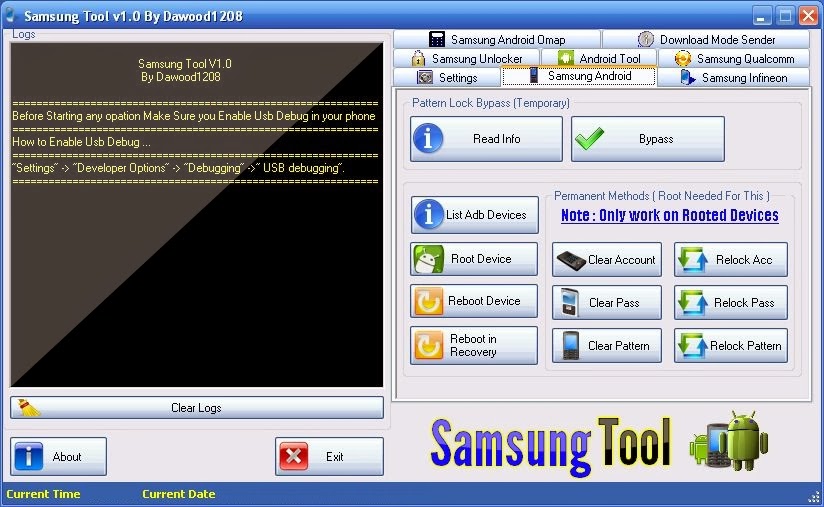The height and width of the screenshot is (507, 824).
Task: Click the phone icon on Clear Pattern
Action: pos(570,346)
